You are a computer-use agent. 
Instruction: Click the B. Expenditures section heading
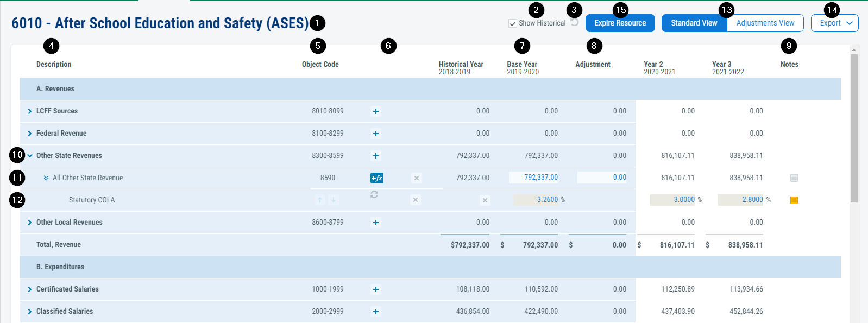click(x=60, y=267)
